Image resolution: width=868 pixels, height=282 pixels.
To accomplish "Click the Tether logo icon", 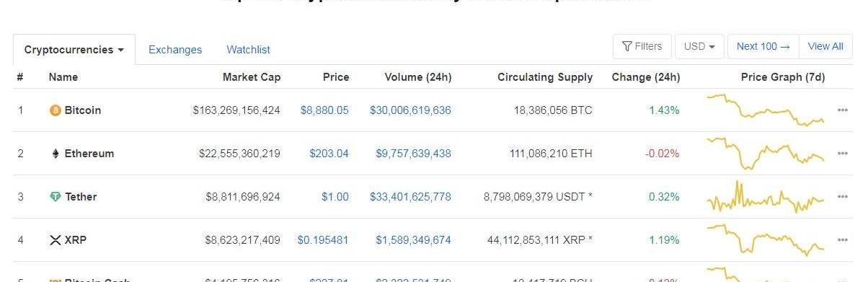I will pos(55,197).
